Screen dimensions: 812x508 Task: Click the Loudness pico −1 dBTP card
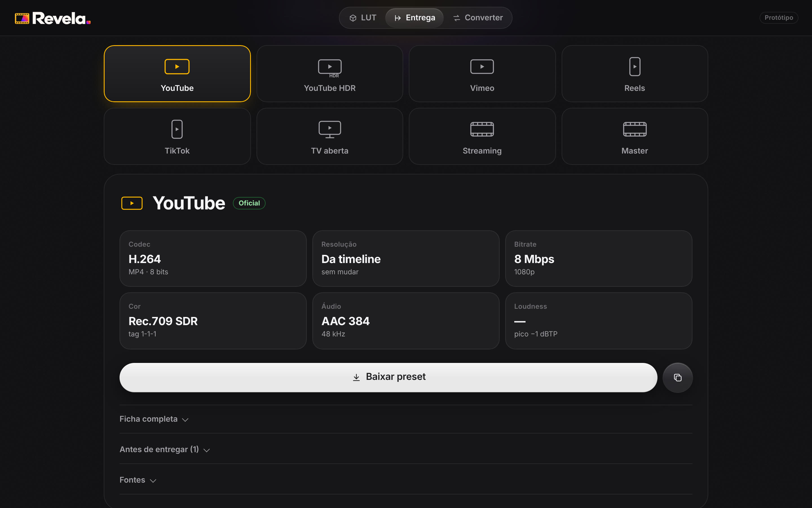point(599,321)
